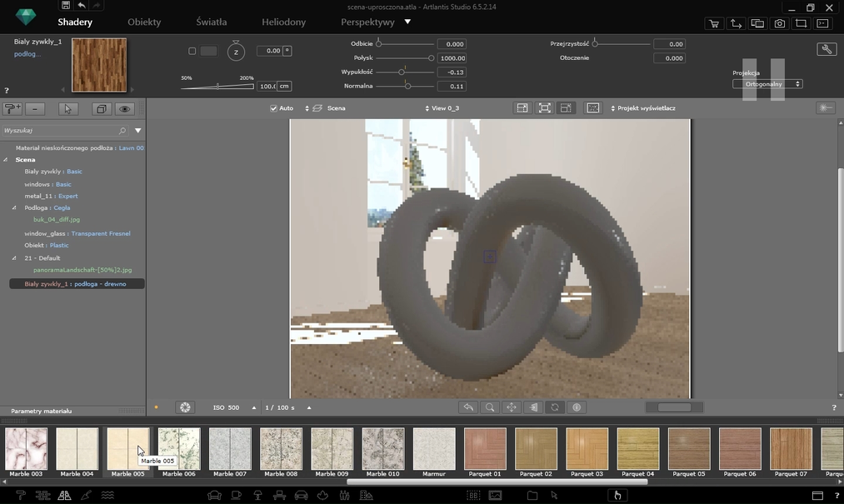Click the Przejrzystość slider handle
The width and height of the screenshot is (844, 504).
click(595, 43)
